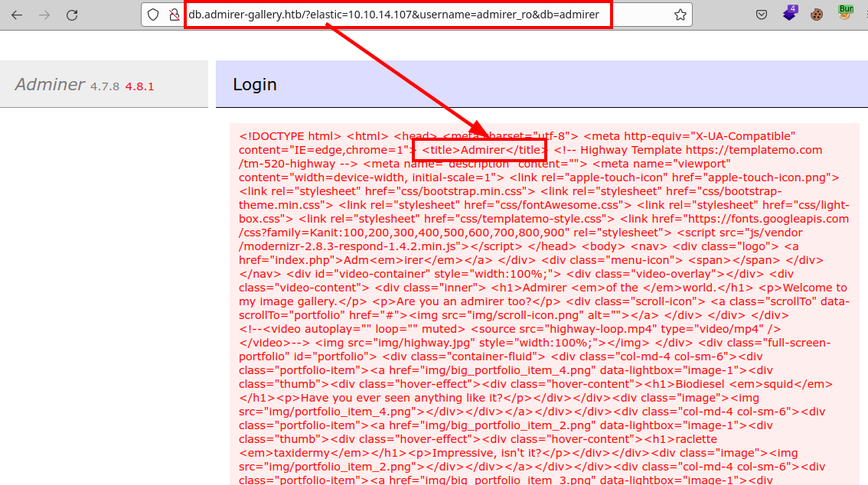Open the purple stacked-layers extension with badge 4
The height and width of the screenshot is (485, 868).
click(790, 13)
